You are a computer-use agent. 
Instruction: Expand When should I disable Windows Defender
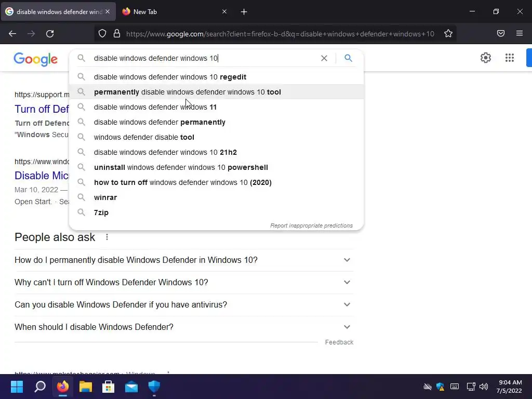coord(184,327)
